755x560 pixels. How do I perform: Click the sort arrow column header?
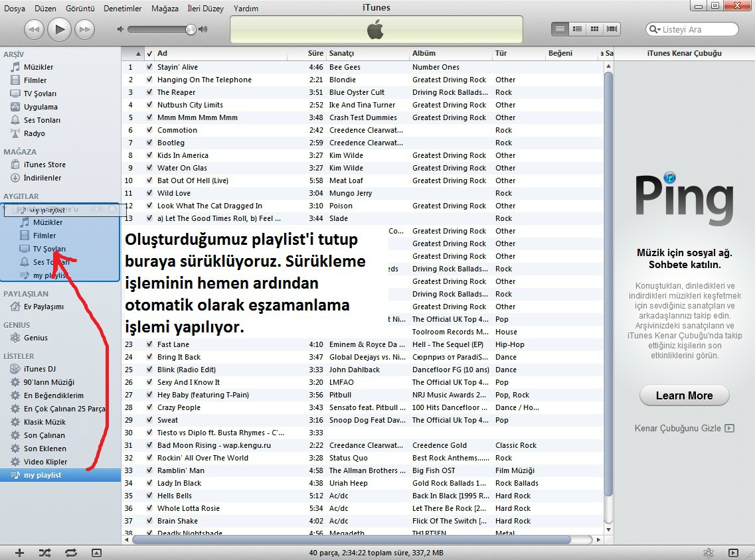tap(133, 53)
